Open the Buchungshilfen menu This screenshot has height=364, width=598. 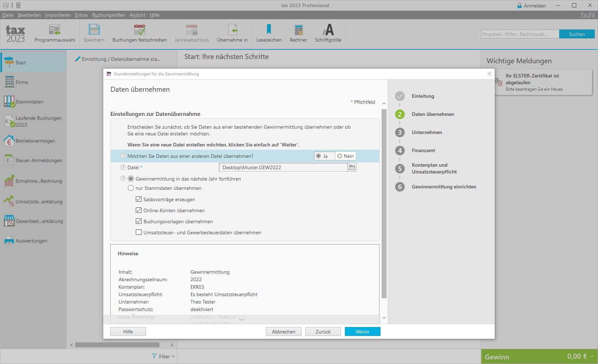pos(109,15)
